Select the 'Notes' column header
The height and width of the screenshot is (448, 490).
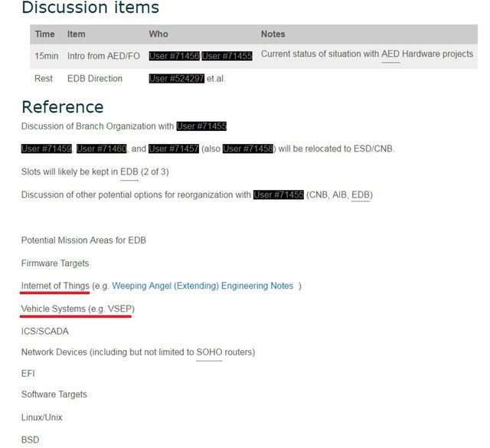click(x=273, y=34)
